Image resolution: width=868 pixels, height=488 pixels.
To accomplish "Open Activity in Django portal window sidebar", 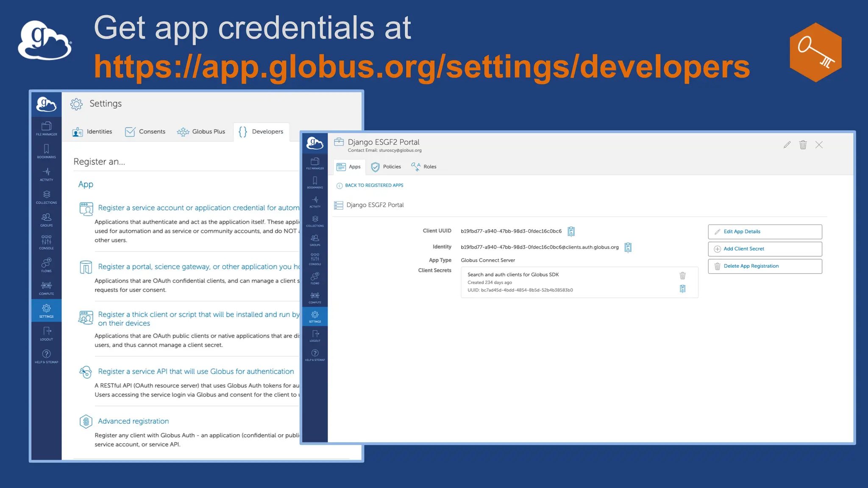I will coord(315,202).
